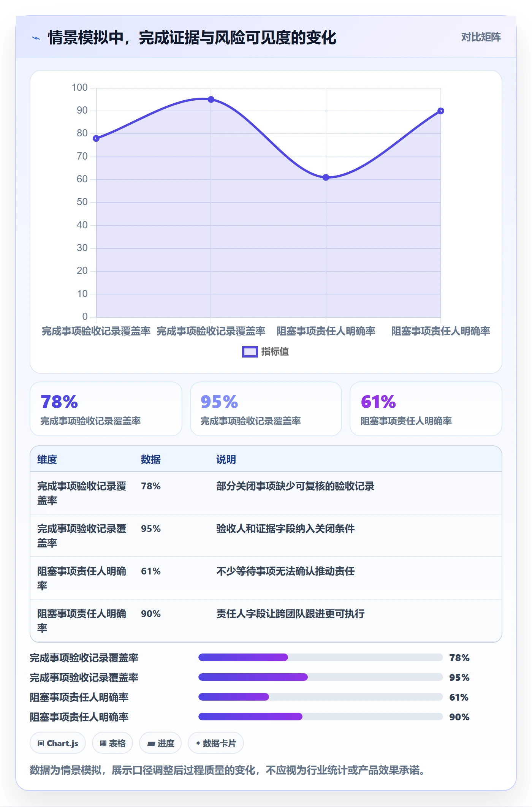Click the 78% progress bar

pyautogui.click(x=320, y=657)
